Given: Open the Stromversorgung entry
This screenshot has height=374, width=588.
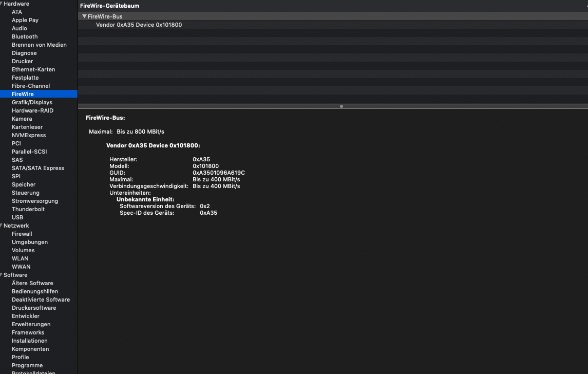Looking at the screenshot, I should click(35, 201).
